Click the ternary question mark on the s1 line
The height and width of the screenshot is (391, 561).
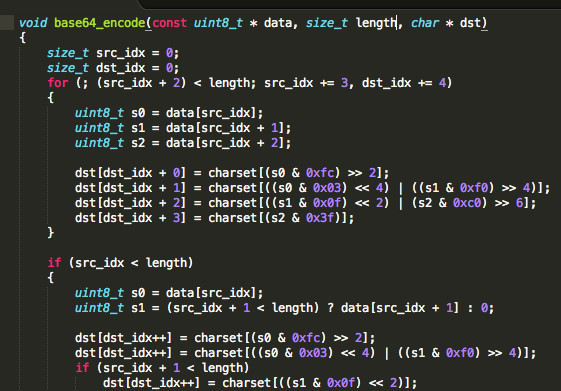(x=331, y=308)
